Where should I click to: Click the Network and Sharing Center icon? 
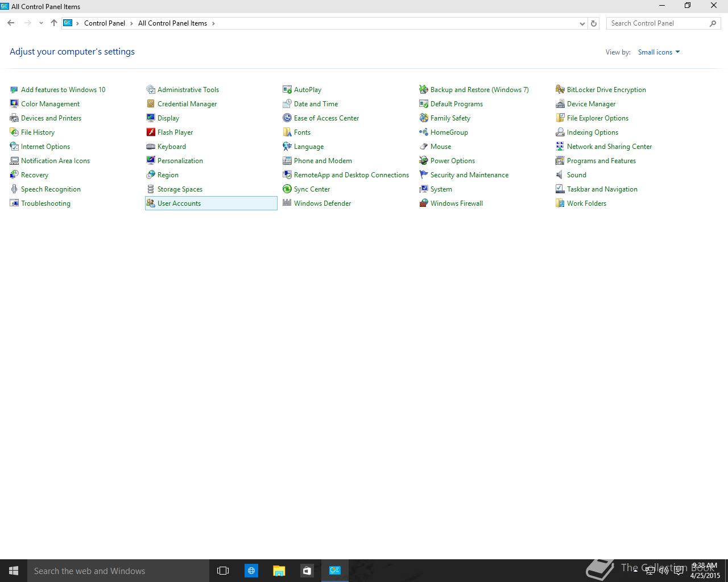click(560, 146)
